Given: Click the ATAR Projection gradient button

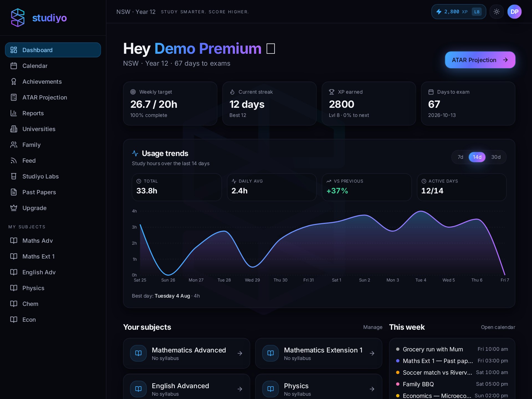Looking at the screenshot, I should click(x=480, y=60).
